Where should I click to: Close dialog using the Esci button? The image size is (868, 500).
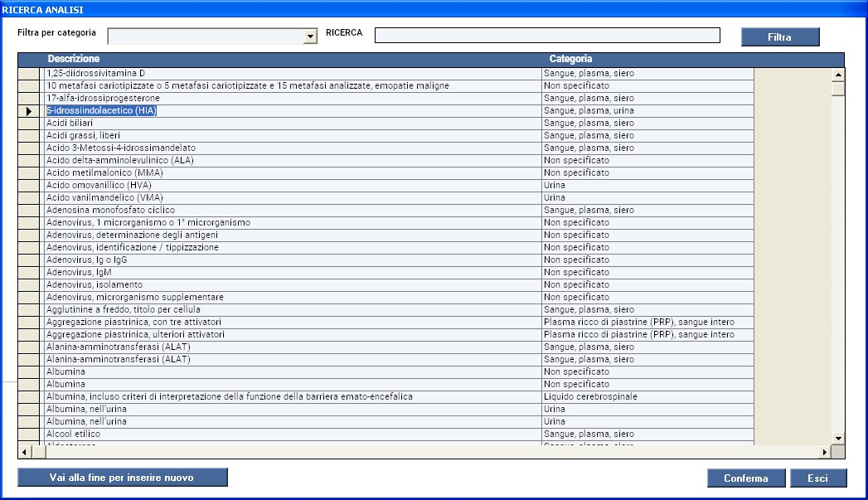coord(817,478)
